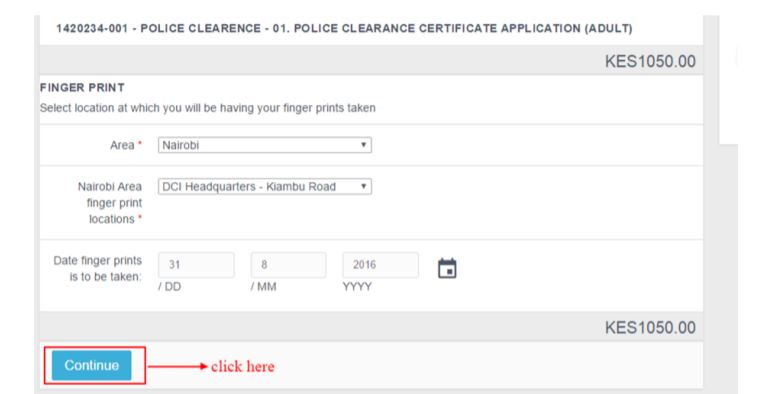The height and width of the screenshot is (394, 762).
Task: Click the top KES1050.00 amount
Action: coord(650,61)
